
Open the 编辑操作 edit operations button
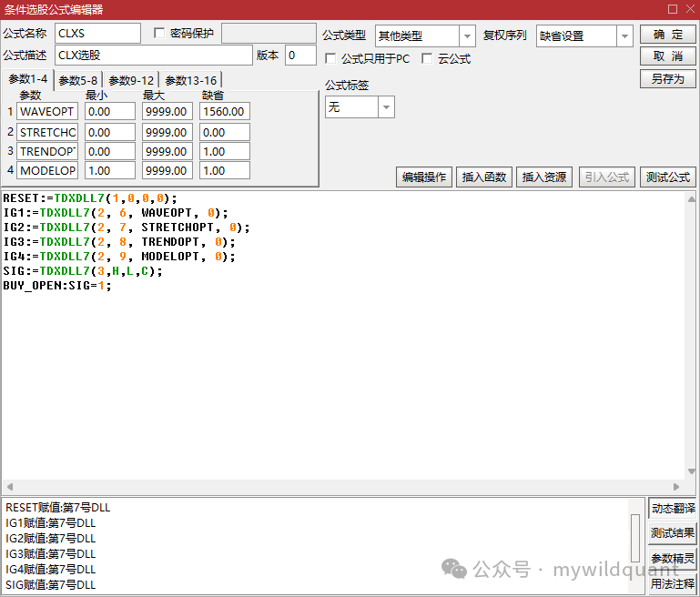[423, 177]
